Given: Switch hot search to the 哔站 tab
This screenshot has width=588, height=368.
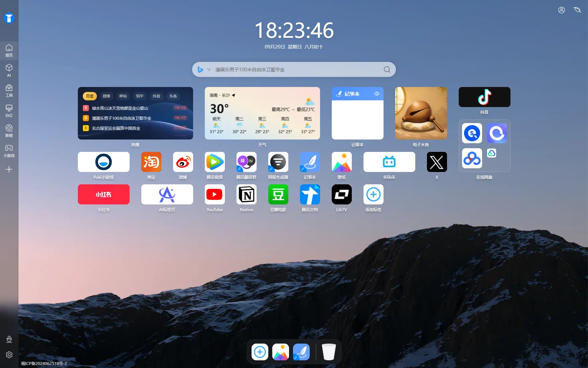Looking at the screenshot, I should pyautogui.click(x=123, y=96).
